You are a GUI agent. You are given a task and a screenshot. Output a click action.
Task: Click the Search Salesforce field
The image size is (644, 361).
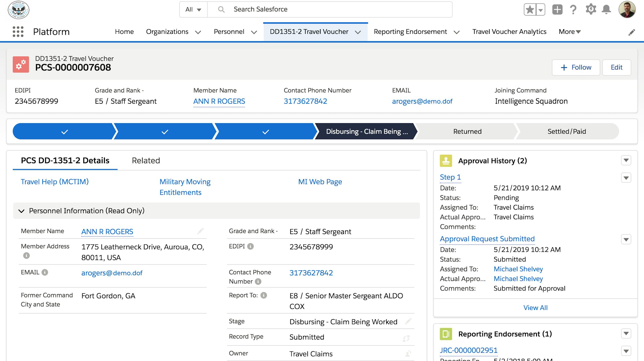pyautogui.click(x=302, y=9)
